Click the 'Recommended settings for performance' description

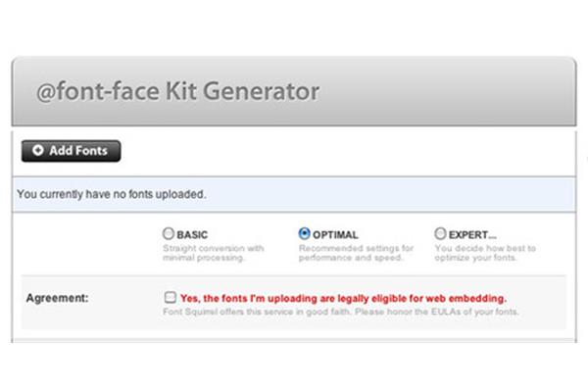pos(356,253)
